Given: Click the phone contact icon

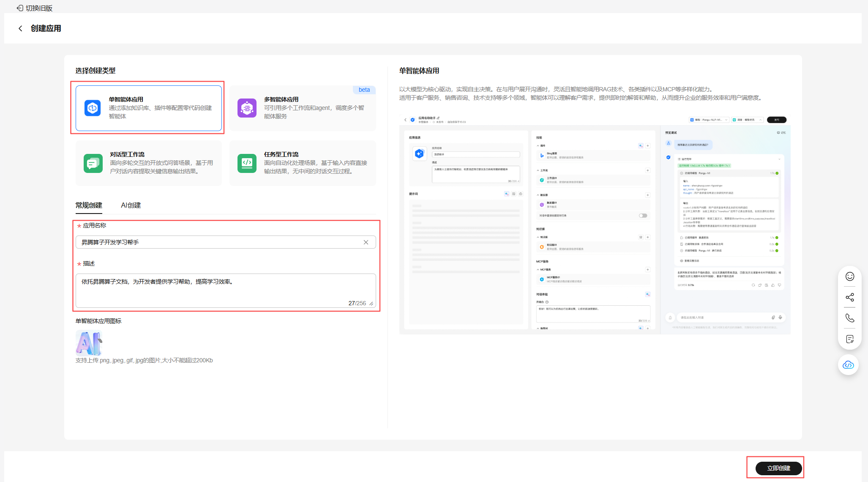Looking at the screenshot, I should click(x=850, y=318).
